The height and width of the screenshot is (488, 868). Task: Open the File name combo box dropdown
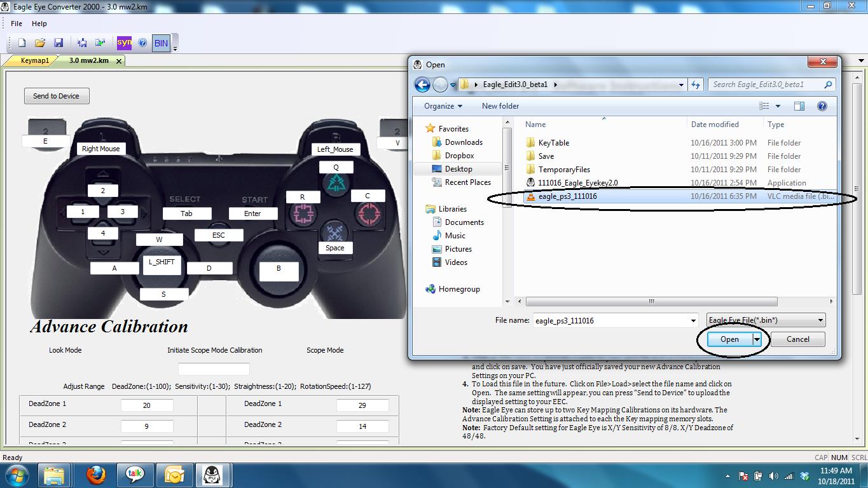693,321
